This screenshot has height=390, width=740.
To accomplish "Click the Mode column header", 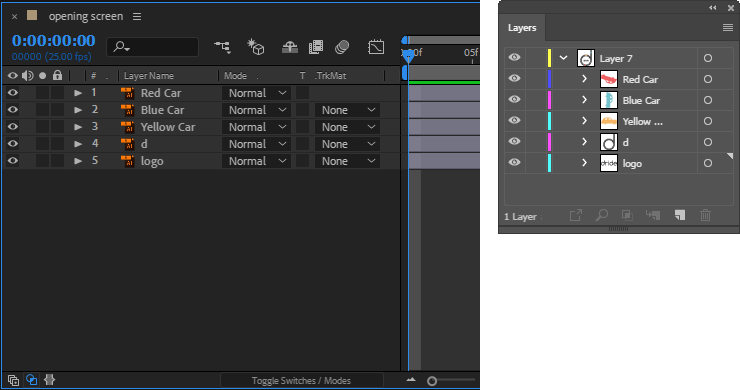I will (235, 76).
